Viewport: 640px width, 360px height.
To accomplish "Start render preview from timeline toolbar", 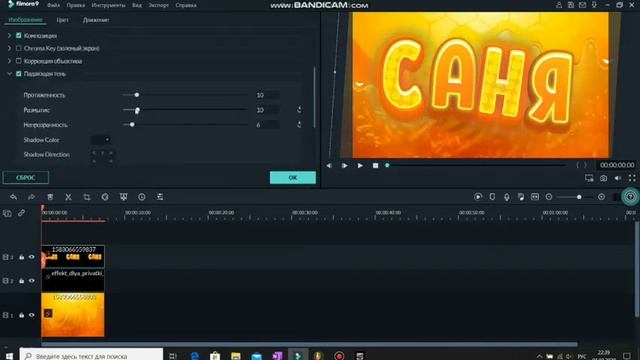I will (478, 197).
